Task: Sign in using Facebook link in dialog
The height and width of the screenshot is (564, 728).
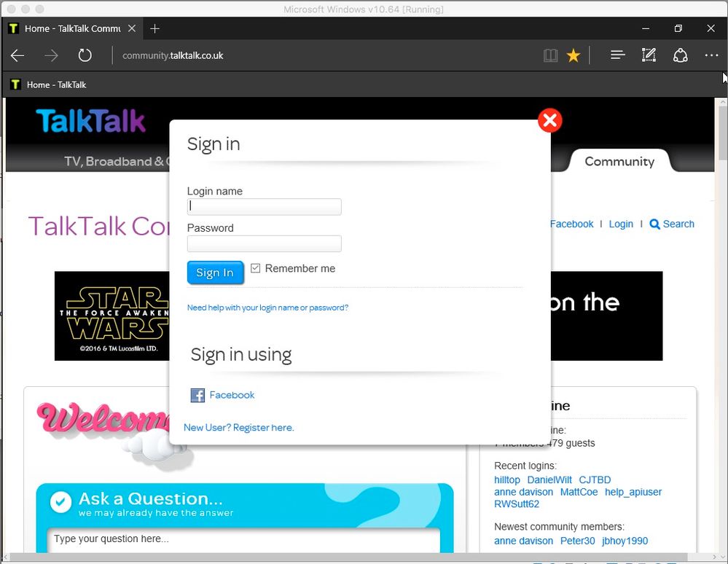Action: pyautogui.click(x=232, y=395)
